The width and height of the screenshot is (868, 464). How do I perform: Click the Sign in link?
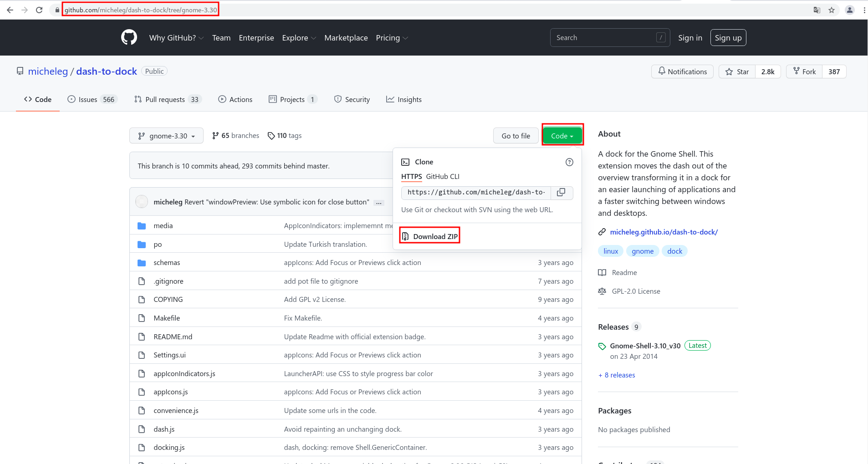(690, 38)
